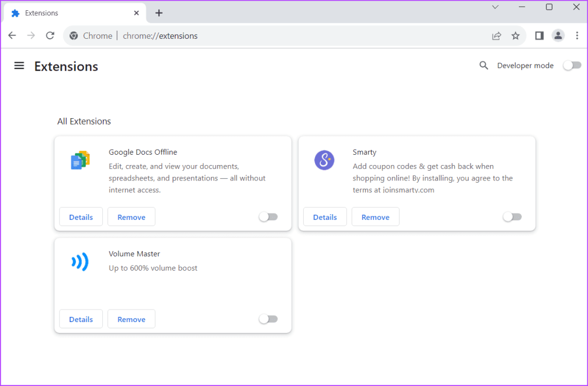Open the tab search chevron dropdown

pyautogui.click(x=496, y=8)
